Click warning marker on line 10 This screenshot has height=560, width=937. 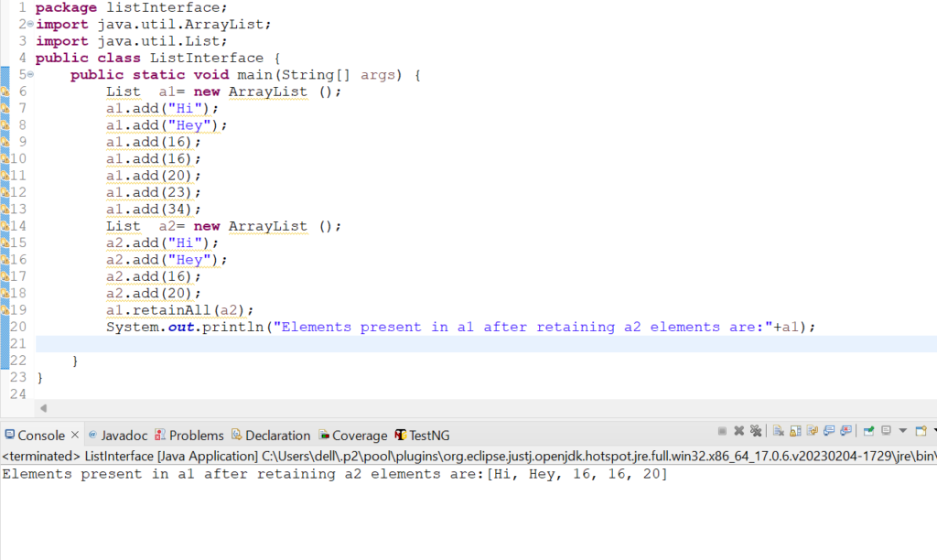pyautogui.click(x=5, y=158)
